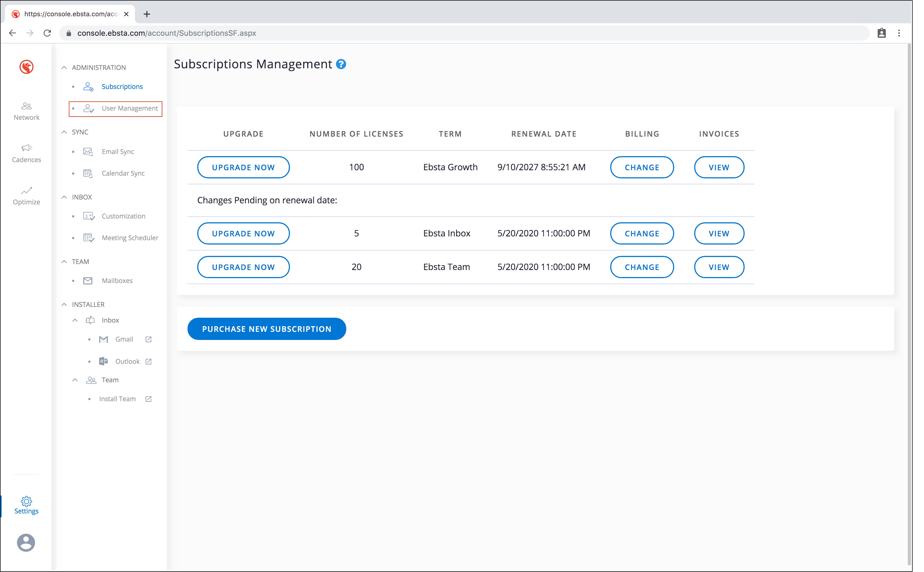Collapse the ADMINISTRATION section
The height and width of the screenshot is (572, 924).
[x=64, y=68]
